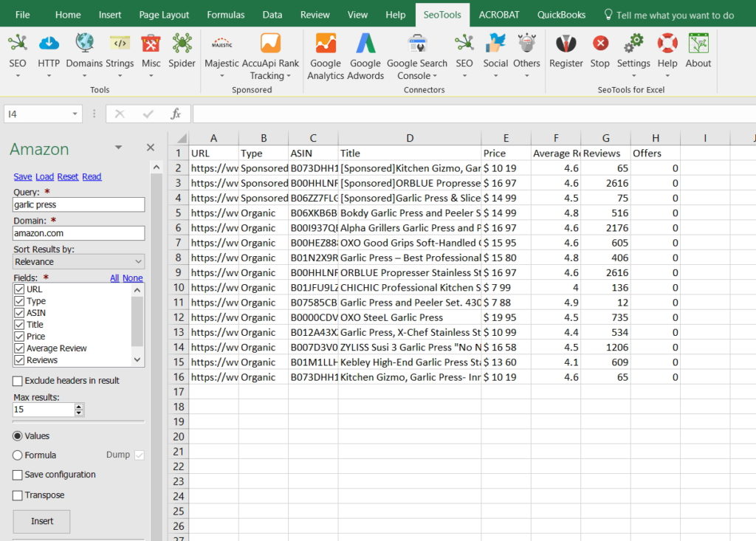Screen dimensions: 756x541
Task: Click the formula bar cancel X icon
Action: click(120, 114)
